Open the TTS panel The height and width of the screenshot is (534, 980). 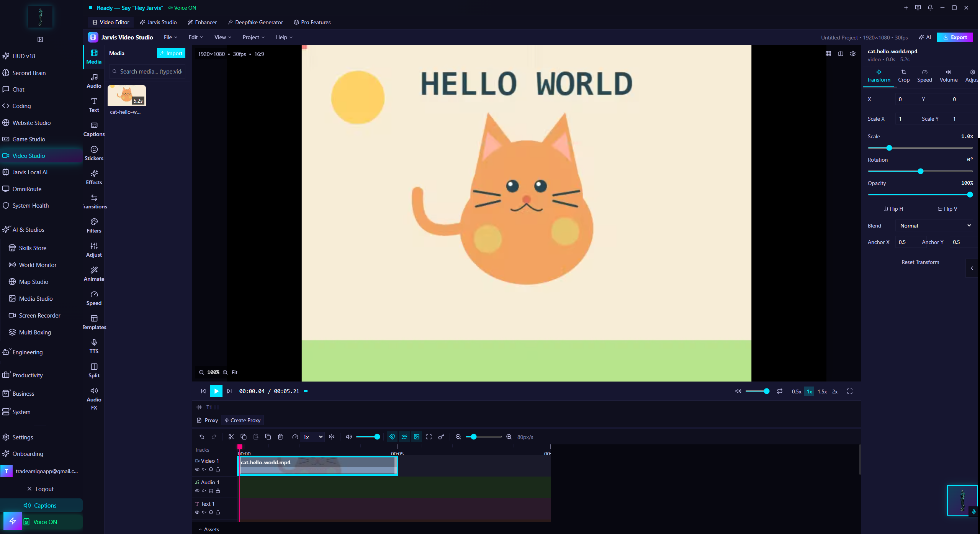(x=94, y=346)
